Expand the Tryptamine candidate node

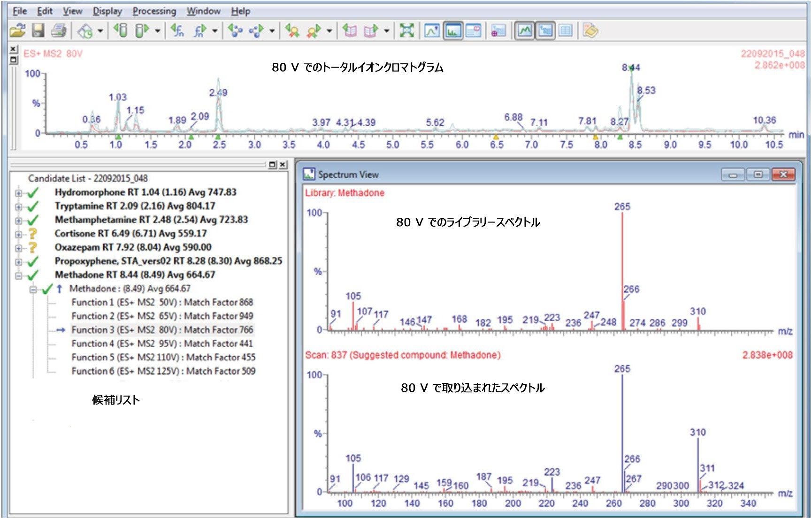click(x=18, y=207)
